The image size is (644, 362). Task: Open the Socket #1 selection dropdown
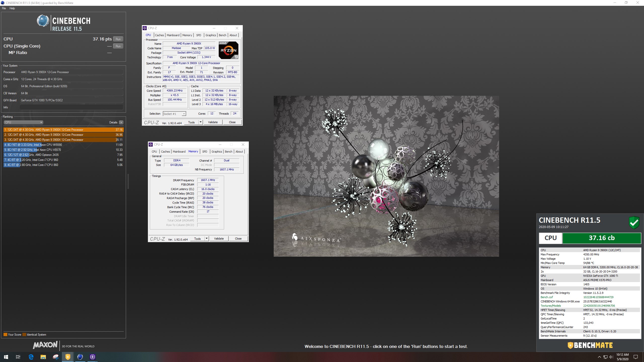coord(174,114)
